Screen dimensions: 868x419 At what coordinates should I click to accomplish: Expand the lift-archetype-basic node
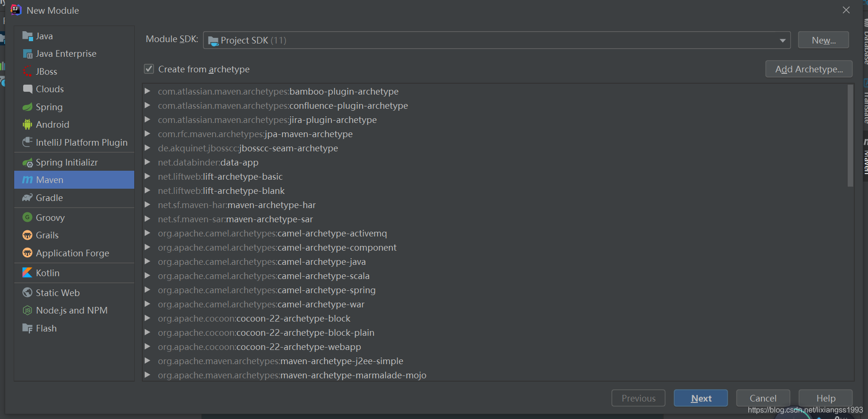[x=148, y=176]
